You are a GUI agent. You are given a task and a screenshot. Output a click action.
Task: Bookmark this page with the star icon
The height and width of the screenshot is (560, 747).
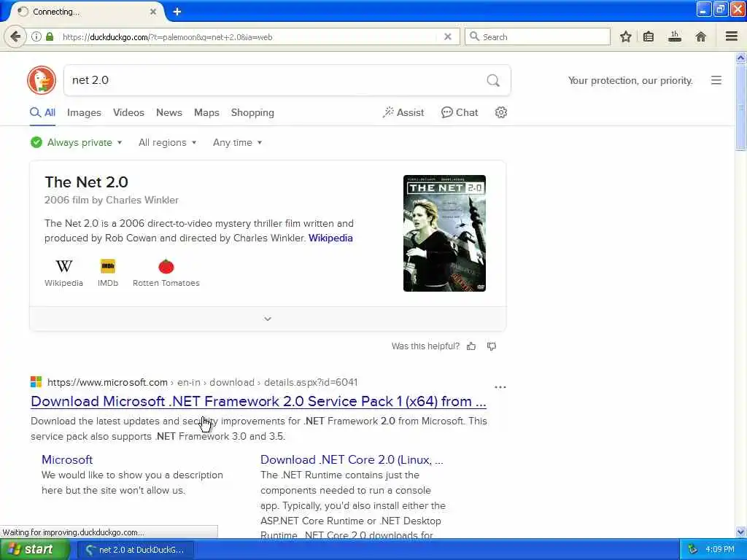pos(625,36)
